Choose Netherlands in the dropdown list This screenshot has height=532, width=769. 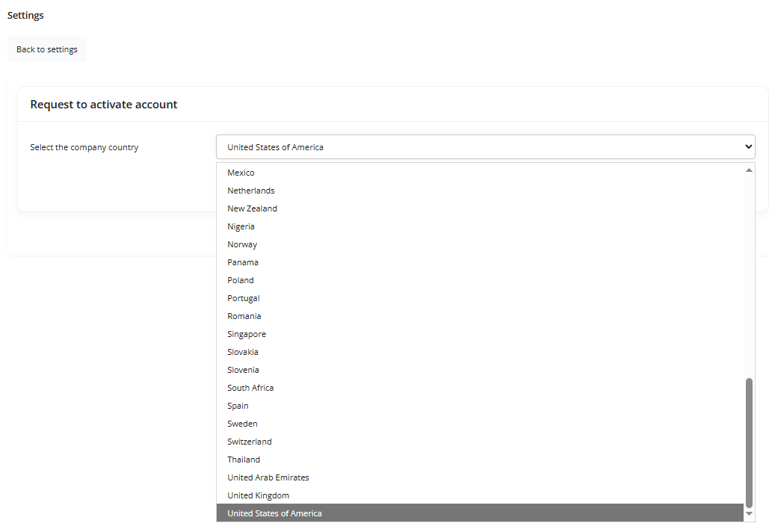coord(251,191)
